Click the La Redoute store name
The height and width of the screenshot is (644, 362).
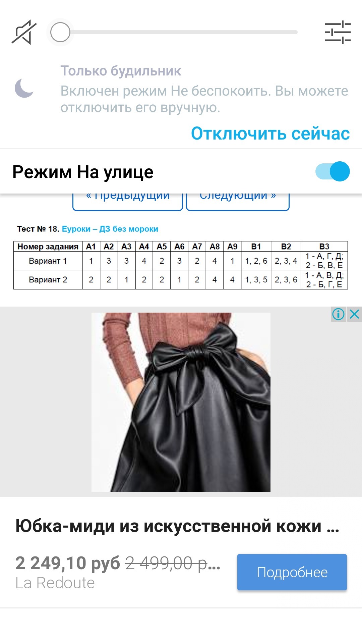coord(55,583)
